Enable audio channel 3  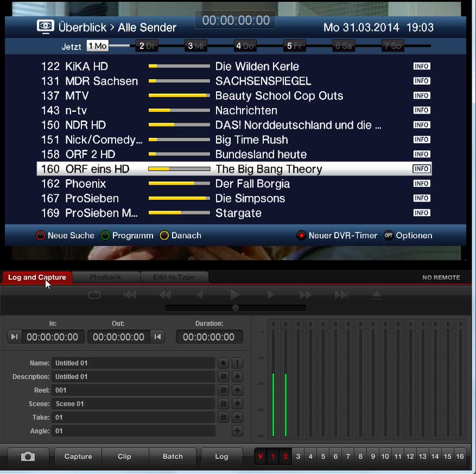[298, 457]
